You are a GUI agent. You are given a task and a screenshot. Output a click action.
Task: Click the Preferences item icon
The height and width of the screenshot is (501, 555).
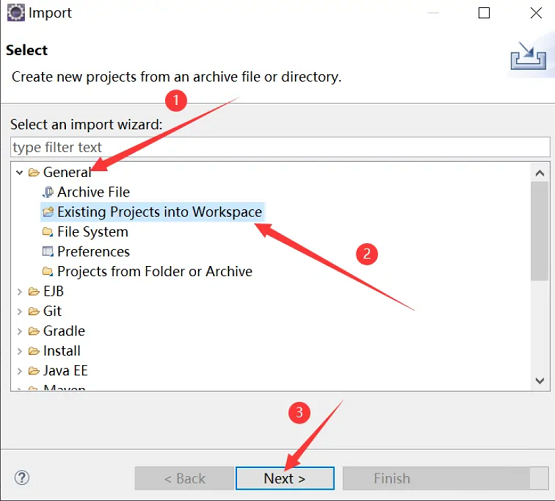pyautogui.click(x=48, y=252)
